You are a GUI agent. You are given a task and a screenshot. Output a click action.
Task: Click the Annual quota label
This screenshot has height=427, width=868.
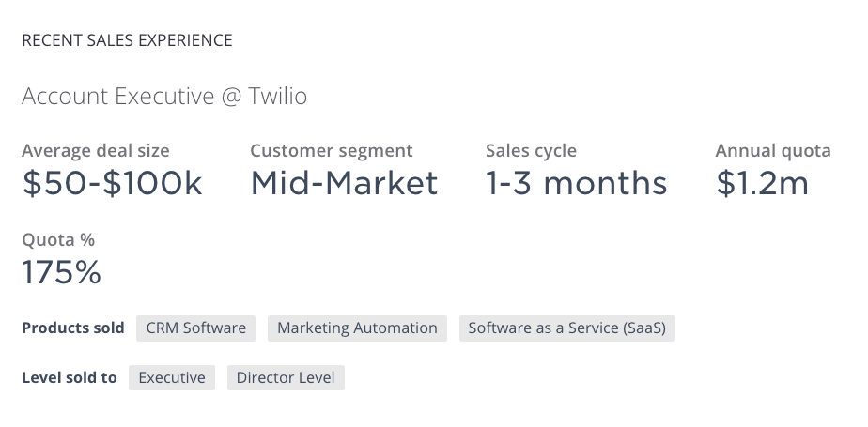(773, 150)
